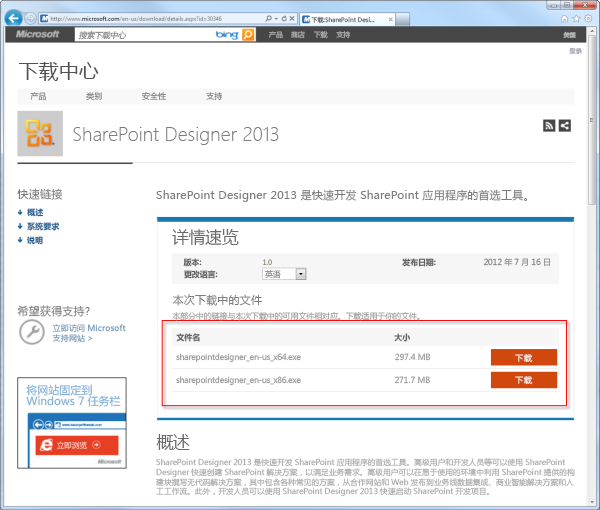Viewport: 600px width, 510px height.
Task: Open 支持 in the dark top bar
Action: [x=343, y=35]
